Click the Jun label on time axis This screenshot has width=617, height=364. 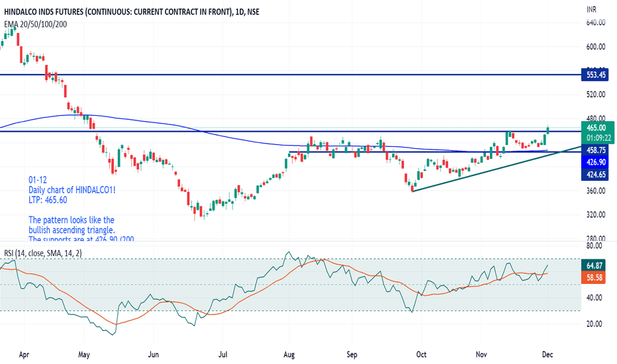pos(154,355)
